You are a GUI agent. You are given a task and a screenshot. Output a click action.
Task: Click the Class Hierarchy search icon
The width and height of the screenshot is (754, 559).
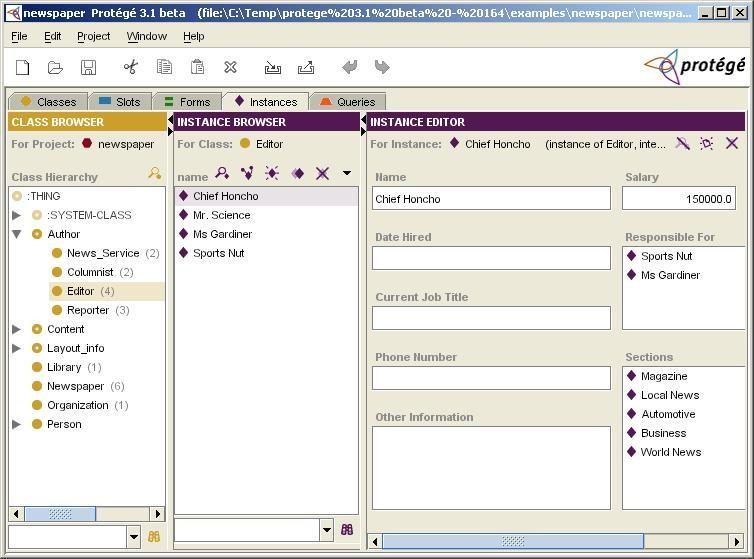154,173
